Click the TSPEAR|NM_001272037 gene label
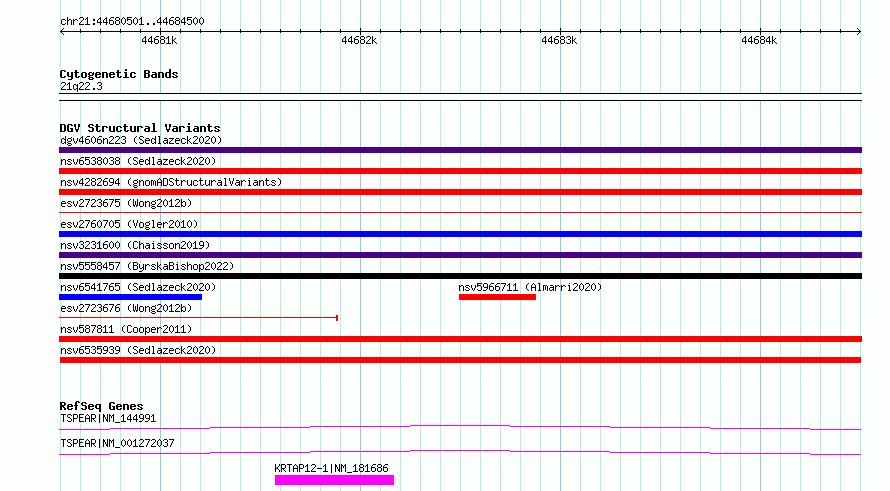 (x=117, y=443)
